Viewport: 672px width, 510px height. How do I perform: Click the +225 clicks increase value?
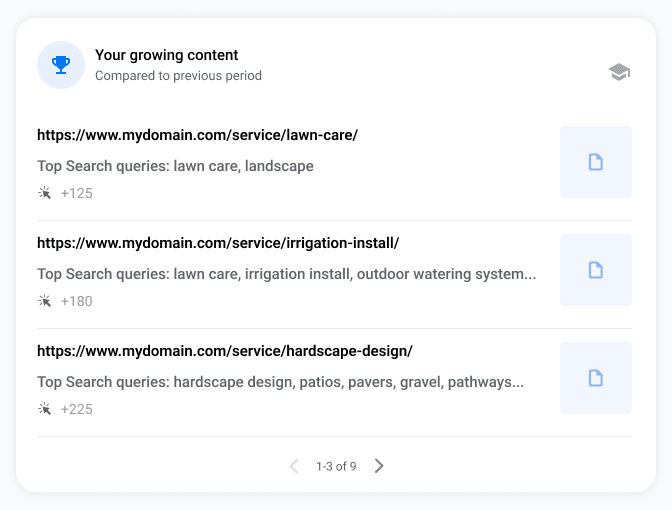77,409
